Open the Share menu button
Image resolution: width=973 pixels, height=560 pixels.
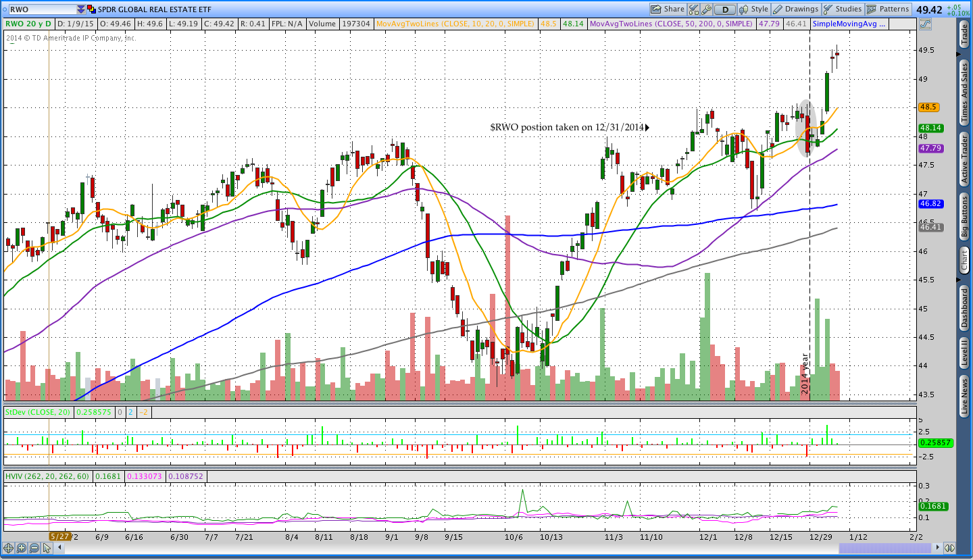(x=668, y=9)
